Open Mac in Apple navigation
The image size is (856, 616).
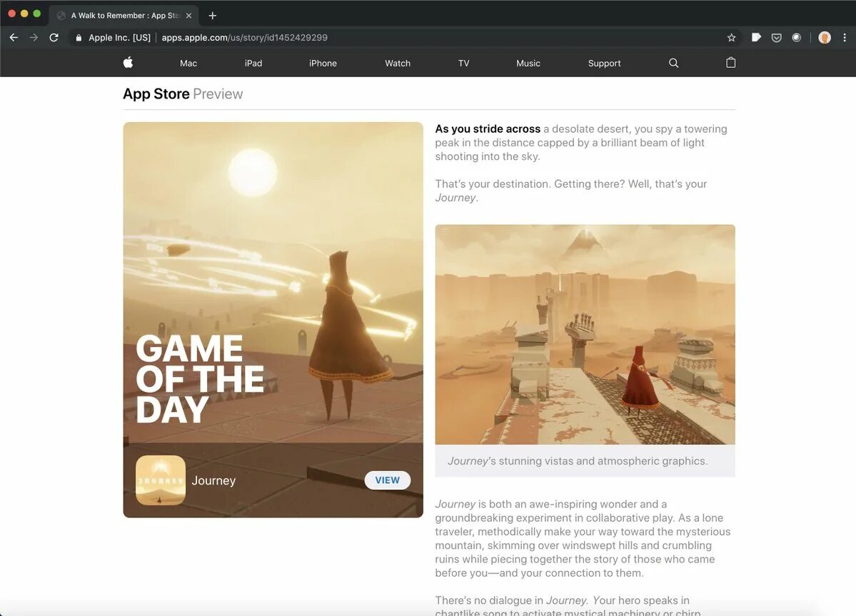click(188, 64)
